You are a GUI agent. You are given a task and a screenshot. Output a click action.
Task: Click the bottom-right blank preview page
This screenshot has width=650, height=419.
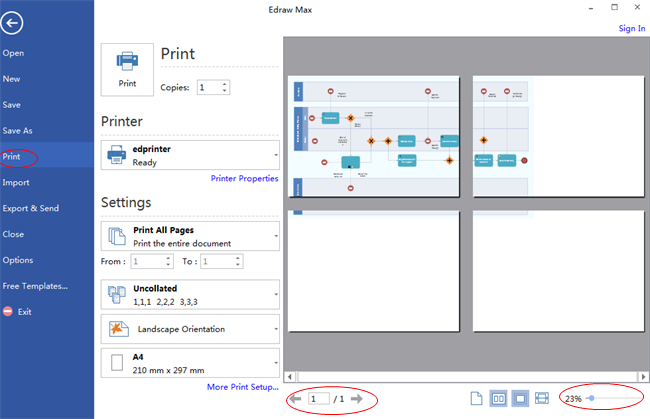tap(558, 271)
